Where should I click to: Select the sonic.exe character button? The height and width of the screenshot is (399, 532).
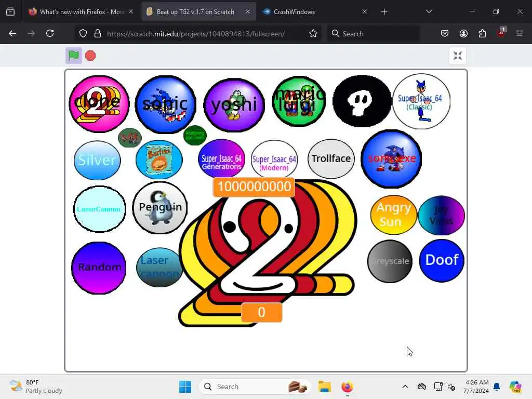click(x=391, y=158)
